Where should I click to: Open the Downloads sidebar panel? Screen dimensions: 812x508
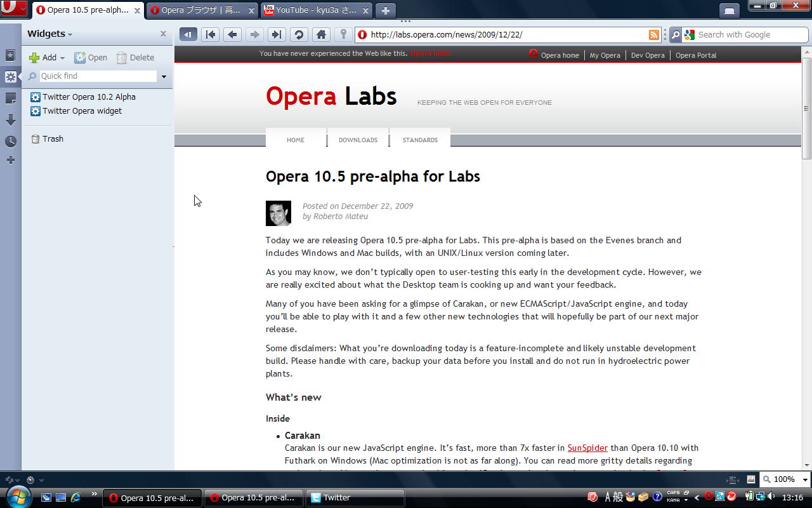[x=11, y=120]
